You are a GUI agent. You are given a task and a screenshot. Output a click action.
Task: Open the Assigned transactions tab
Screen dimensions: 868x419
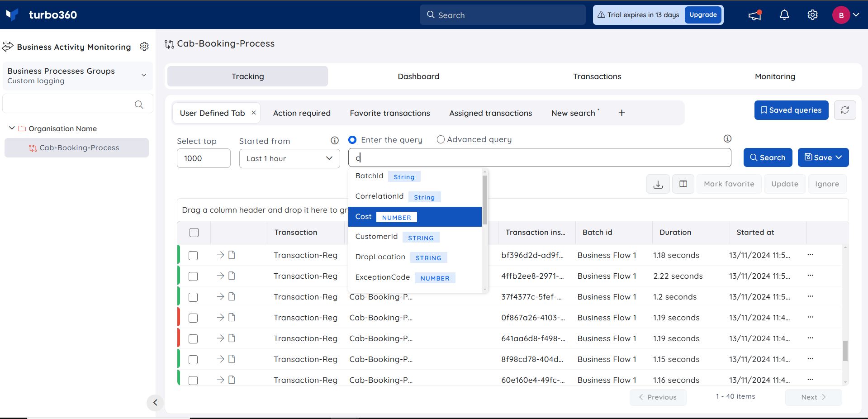(490, 113)
